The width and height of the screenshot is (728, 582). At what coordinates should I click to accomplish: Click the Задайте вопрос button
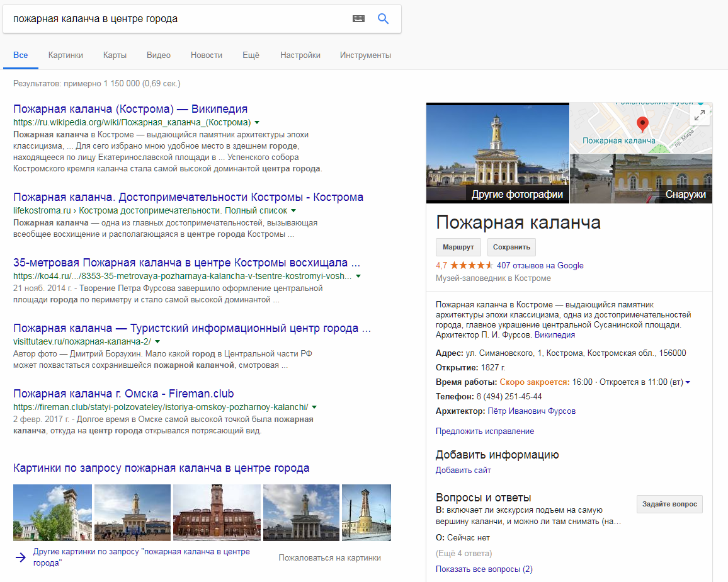[669, 504]
